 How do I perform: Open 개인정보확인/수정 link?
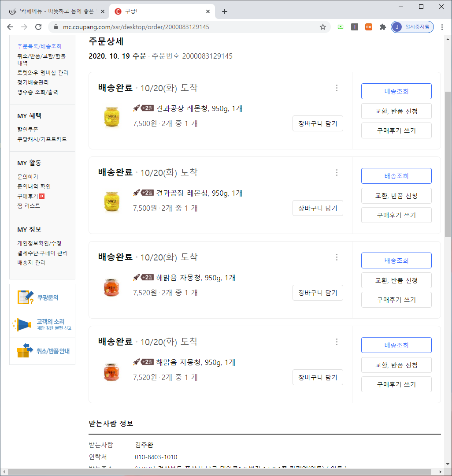coord(39,243)
